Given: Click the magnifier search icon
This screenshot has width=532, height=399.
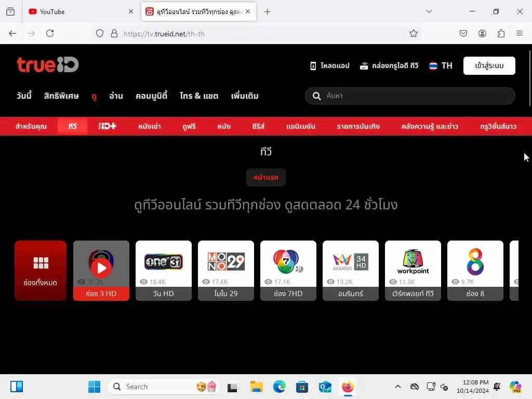Looking at the screenshot, I should 316,96.
